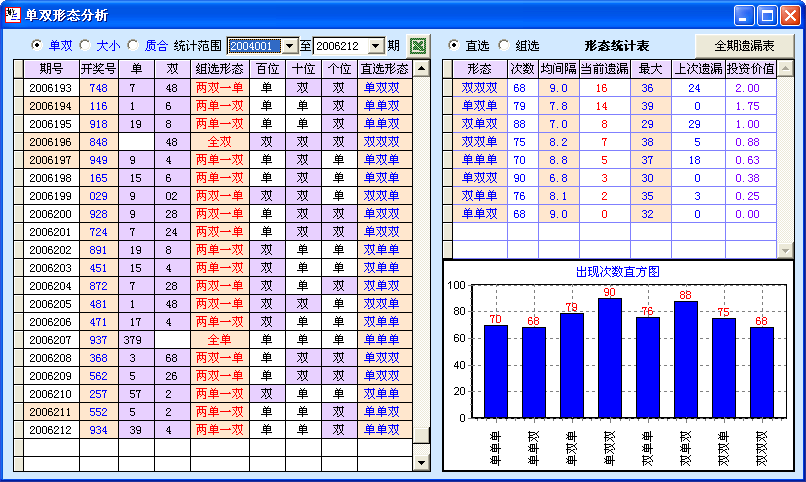Open the 全期遗漏表 button
The width and height of the screenshot is (806, 482).
[x=744, y=46]
